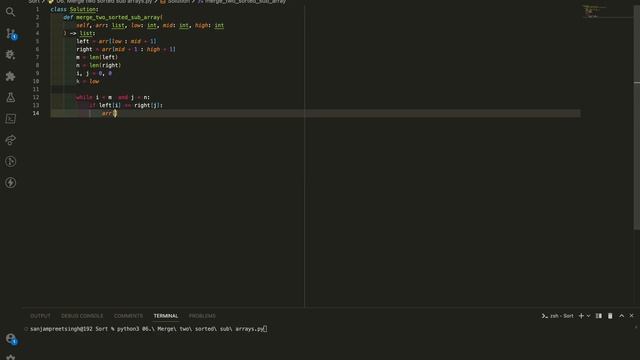
Task: Click the lightning bolt icon in activity bar
Action: (x=10, y=182)
